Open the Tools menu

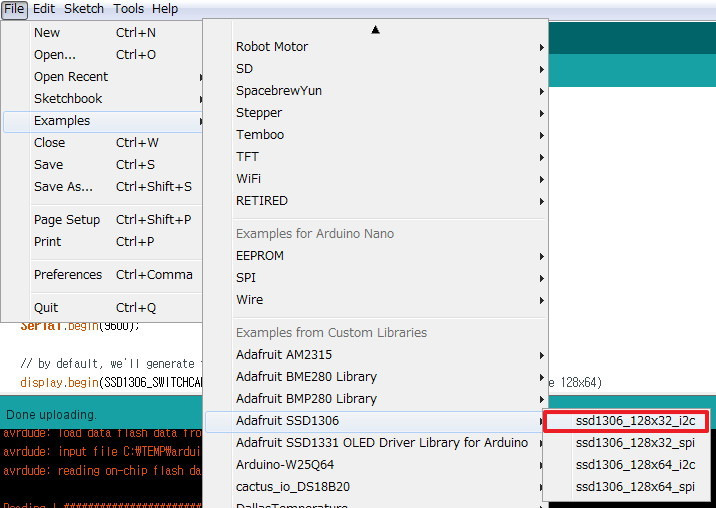128,9
